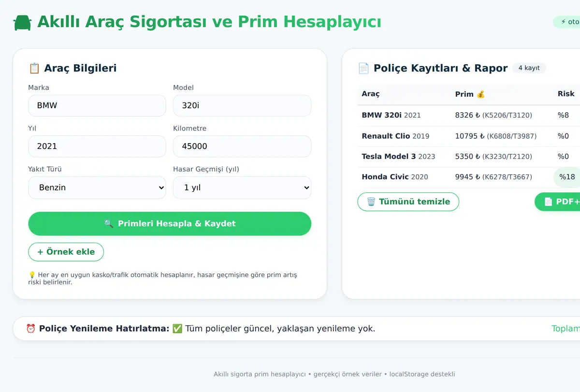The height and width of the screenshot is (392, 580).
Task: Click premium 9945 ₺ (K6278/T3667)
Action: [493, 177]
